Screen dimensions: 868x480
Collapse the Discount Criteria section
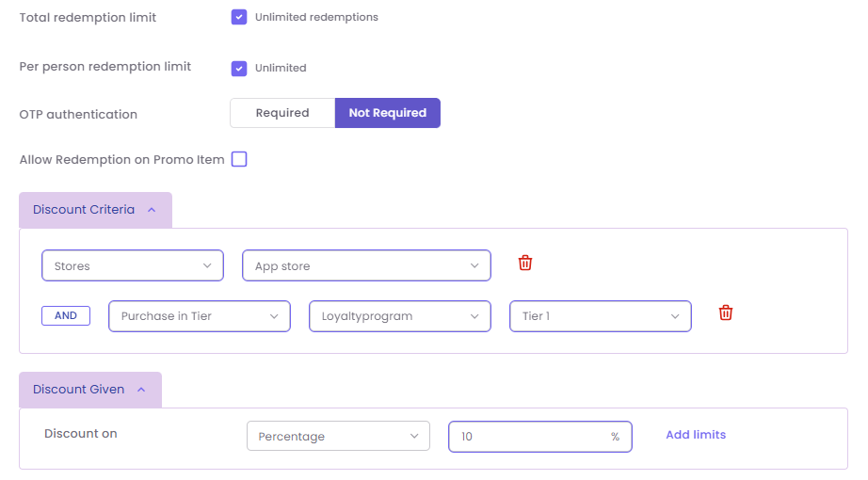[x=152, y=210]
